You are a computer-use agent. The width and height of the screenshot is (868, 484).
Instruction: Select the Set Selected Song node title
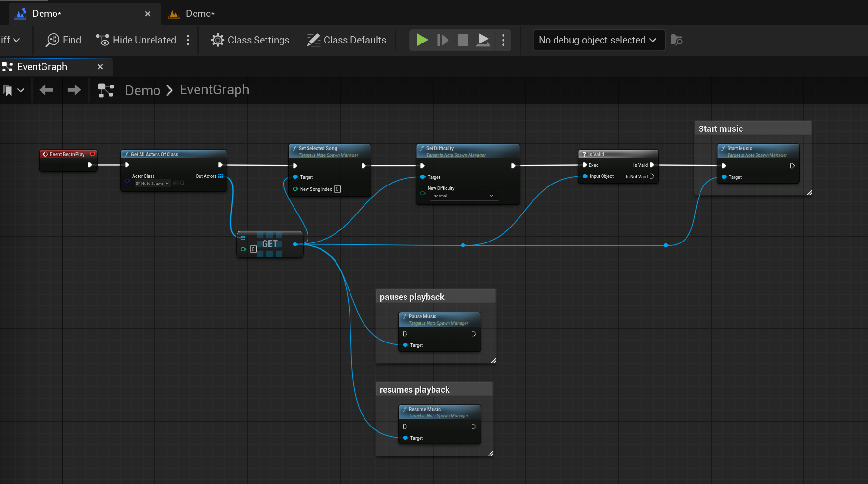point(318,148)
